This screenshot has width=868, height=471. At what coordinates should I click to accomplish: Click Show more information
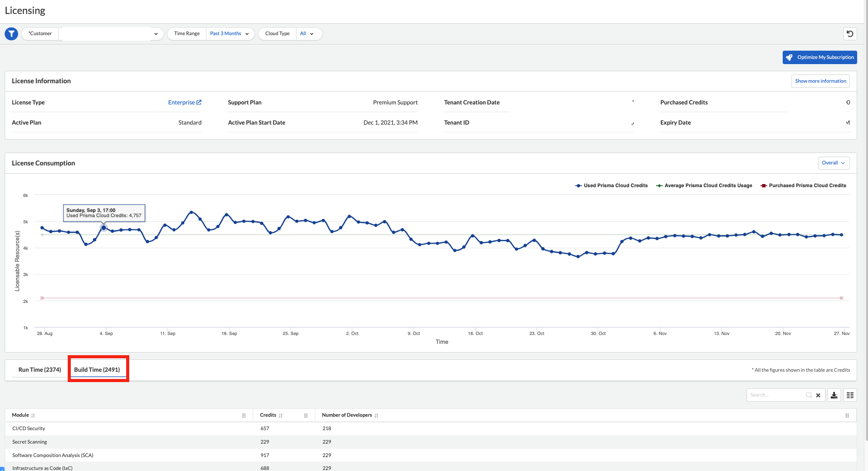tap(820, 81)
